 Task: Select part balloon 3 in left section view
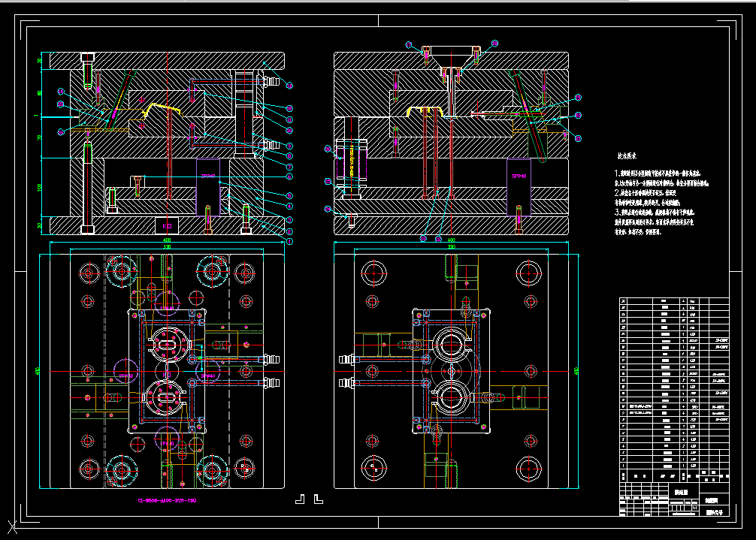290,219
